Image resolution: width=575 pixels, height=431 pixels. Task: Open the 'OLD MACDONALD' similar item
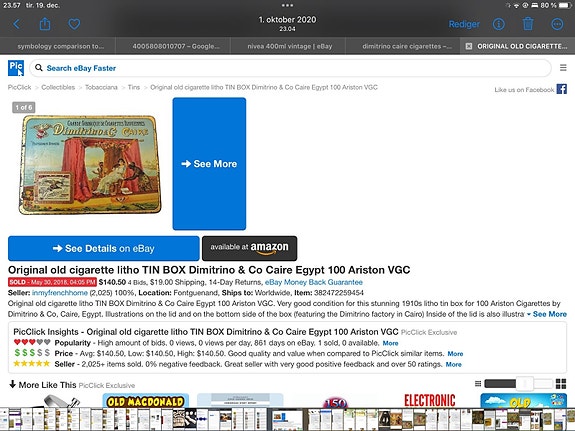[x=146, y=401]
